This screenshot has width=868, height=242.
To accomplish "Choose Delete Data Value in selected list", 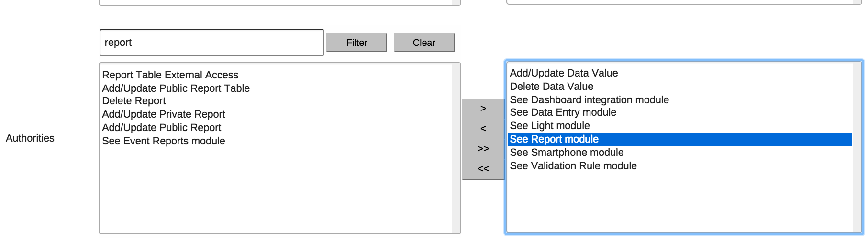I will coord(551,87).
